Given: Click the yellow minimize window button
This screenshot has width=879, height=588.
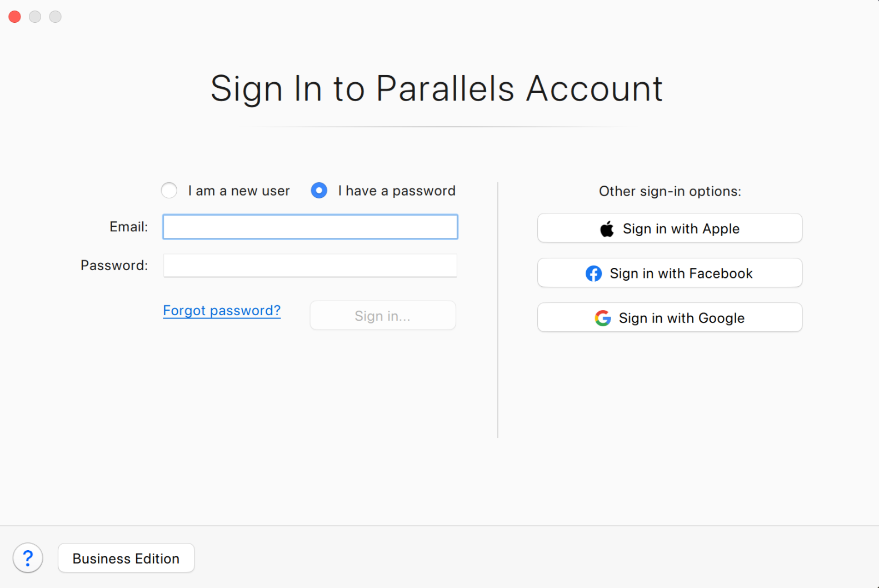Looking at the screenshot, I should pyautogui.click(x=34, y=17).
